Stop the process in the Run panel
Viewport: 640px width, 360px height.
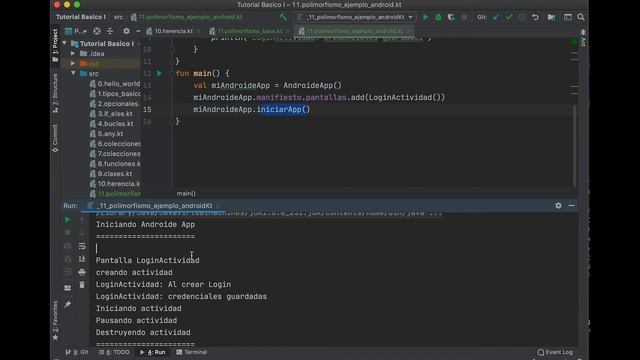pyautogui.click(x=68, y=233)
